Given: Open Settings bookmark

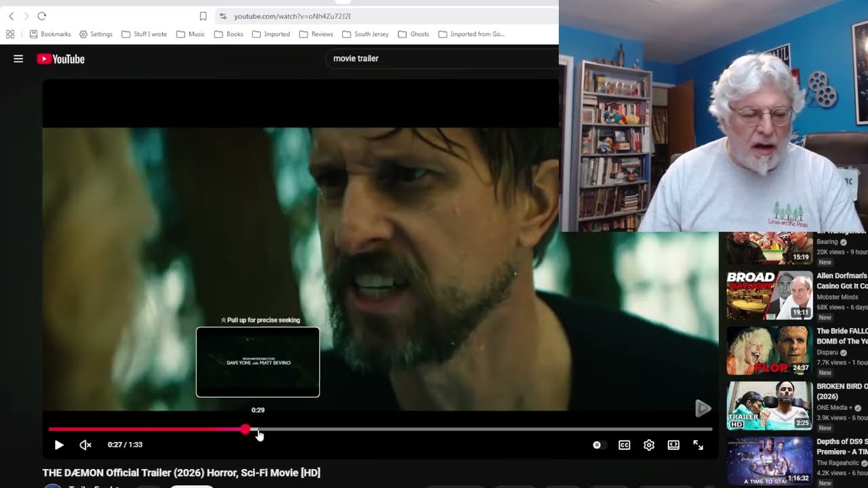Looking at the screenshot, I should coord(96,34).
